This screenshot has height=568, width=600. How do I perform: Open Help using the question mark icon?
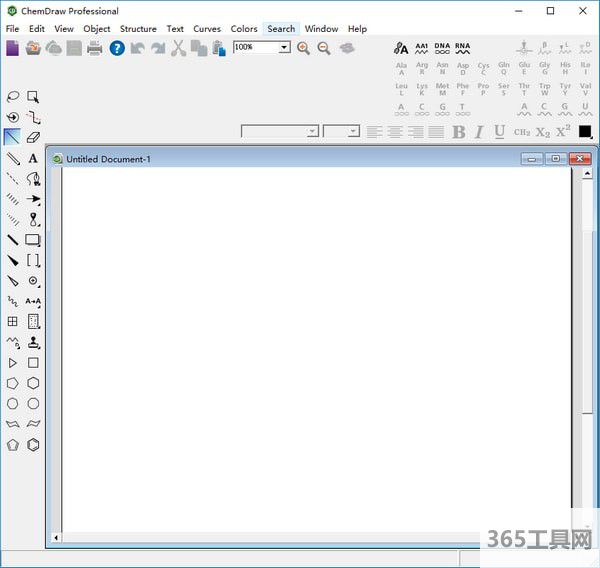coord(117,48)
